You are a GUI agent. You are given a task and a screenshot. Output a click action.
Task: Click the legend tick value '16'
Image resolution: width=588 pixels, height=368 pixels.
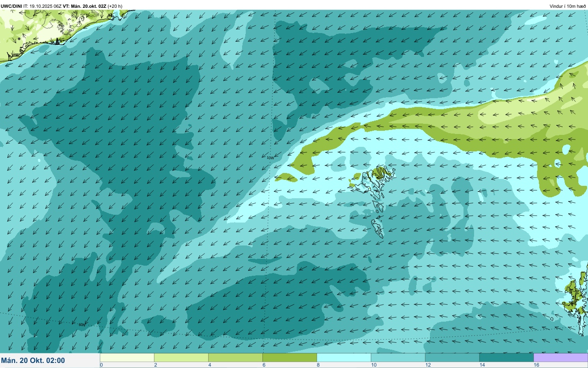pos(536,365)
